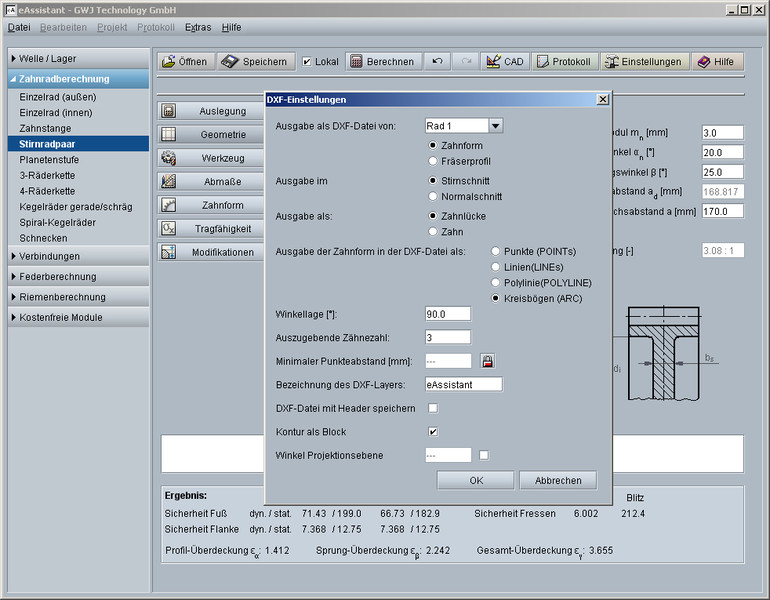Image resolution: width=770 pixels, height=600 pixels.
Task: Open the Datei menu
Action: pyautogui.click(x=20, y=27)
